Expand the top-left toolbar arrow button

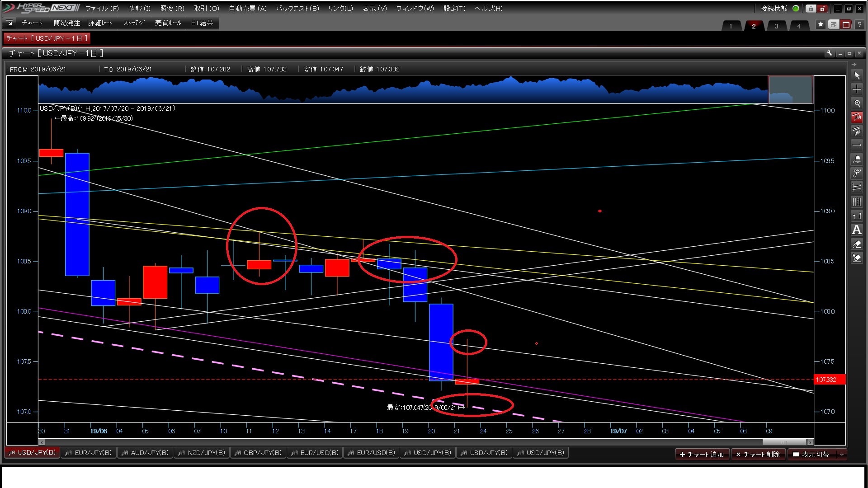point(9,23)
